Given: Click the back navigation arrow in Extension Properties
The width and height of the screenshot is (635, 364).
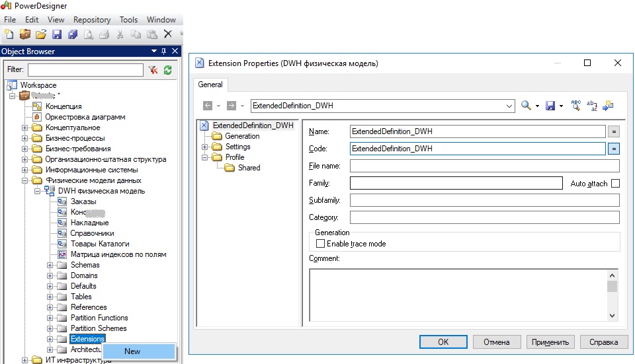Looking at the screenshot, I should (x=208, y=106).
